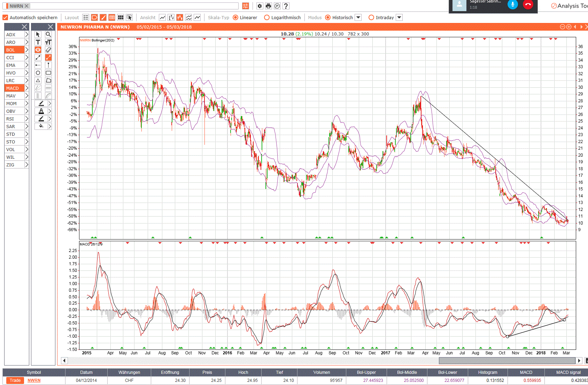This screenshot has height=385, width=588.
Task: Open the orange chart settings sliders icon
Action: tap(246, 6)
